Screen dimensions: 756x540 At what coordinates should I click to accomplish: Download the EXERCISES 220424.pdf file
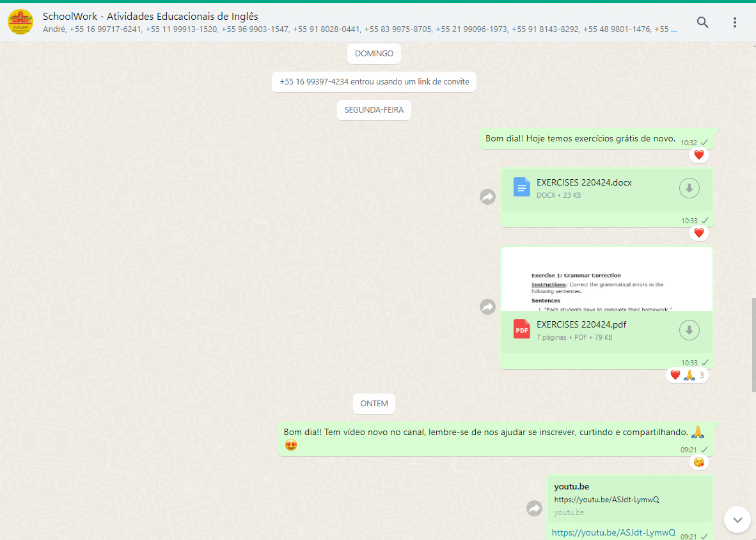pyautogui.click(x=689, y=330)
